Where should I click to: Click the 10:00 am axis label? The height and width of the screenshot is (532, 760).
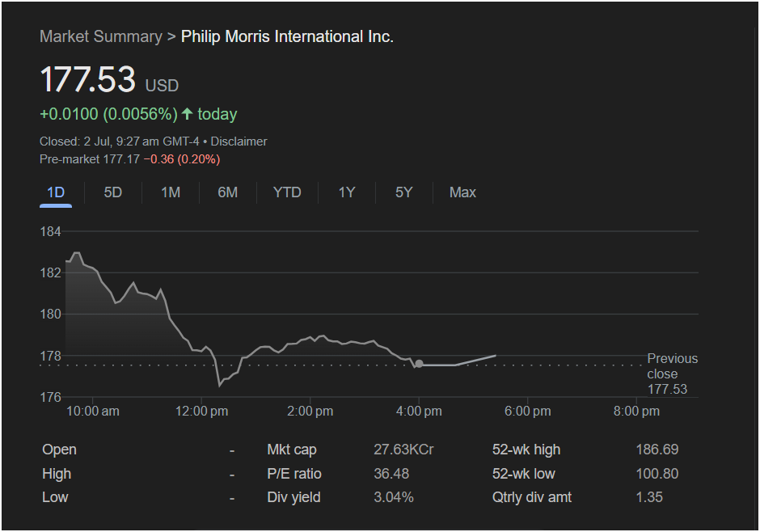[93, 412]
